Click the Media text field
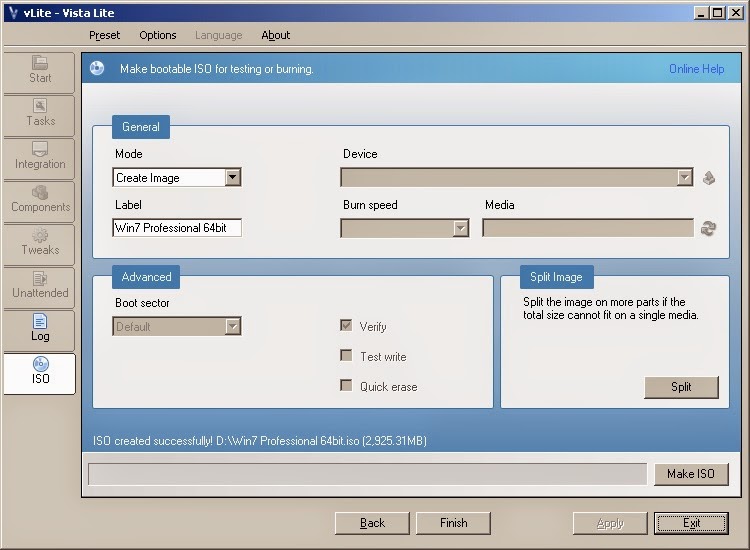Viewport: 750px width, 550px height. 588,228
